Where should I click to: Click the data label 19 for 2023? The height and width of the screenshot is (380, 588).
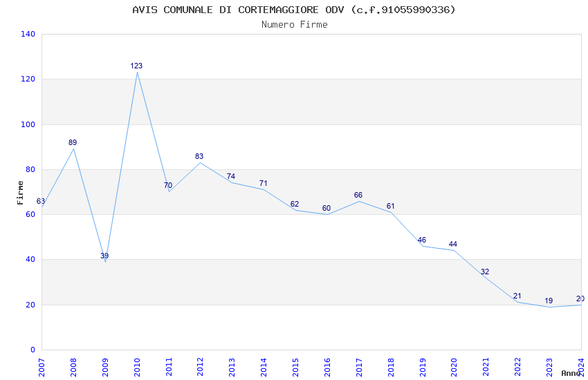pyautogui.click(x=549, y=301)
